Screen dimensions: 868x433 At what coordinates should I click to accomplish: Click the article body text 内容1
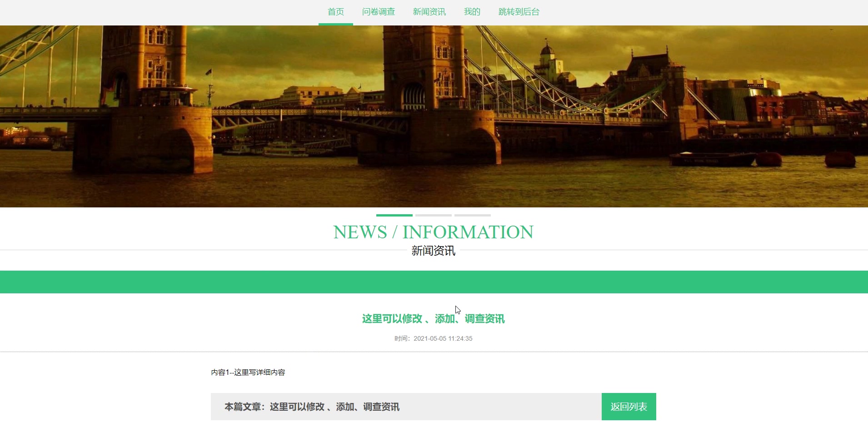249,372
